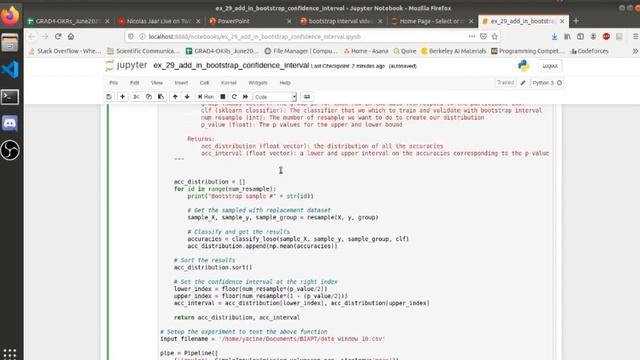
Task: Open the Help menu in Jupyter
Action: point(285,83)
